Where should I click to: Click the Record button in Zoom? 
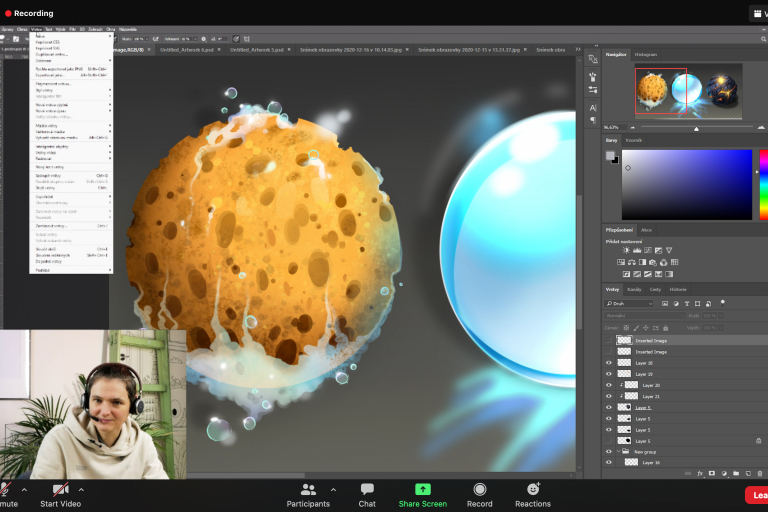tap(480, 489)
